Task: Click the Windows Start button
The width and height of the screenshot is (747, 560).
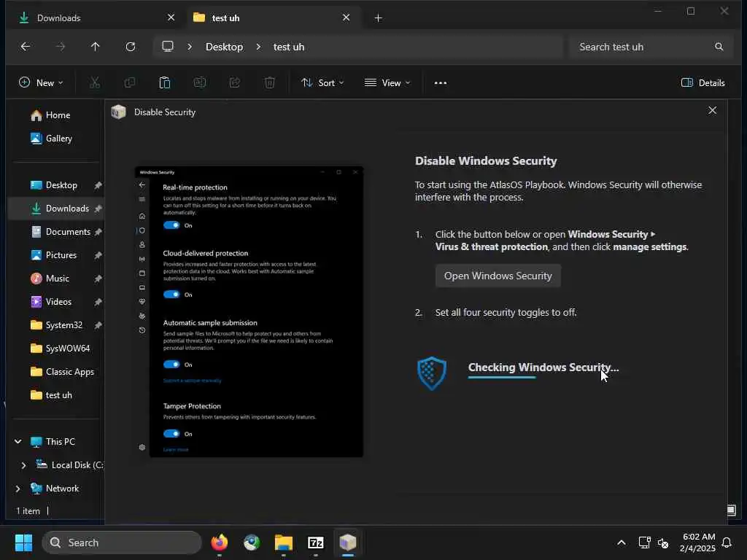Action: pos(23,542)
